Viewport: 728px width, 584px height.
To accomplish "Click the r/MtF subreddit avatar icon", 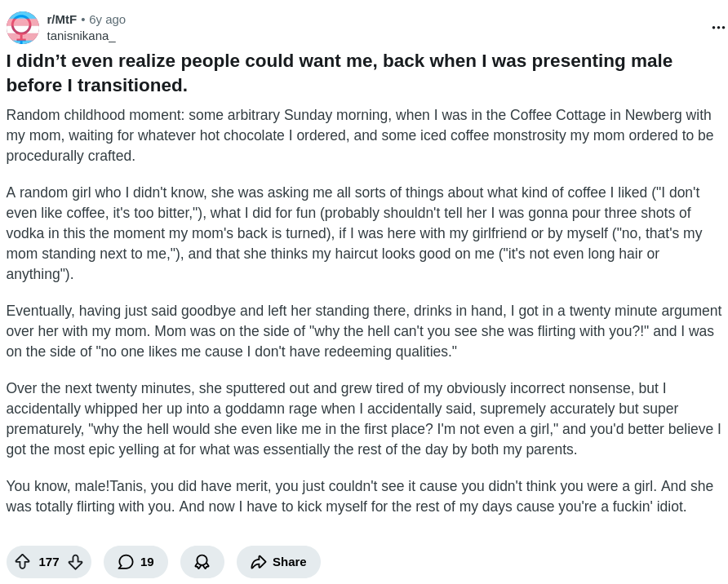I will (22, 28).
